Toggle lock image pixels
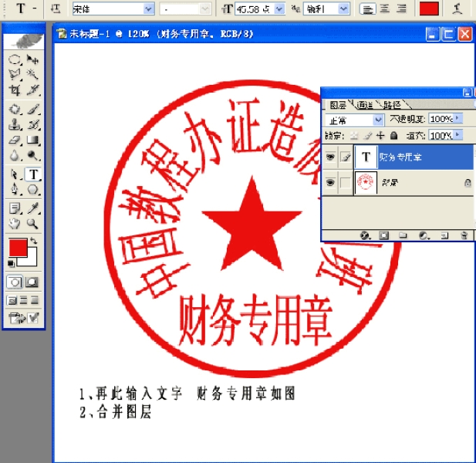 (368, 136)
